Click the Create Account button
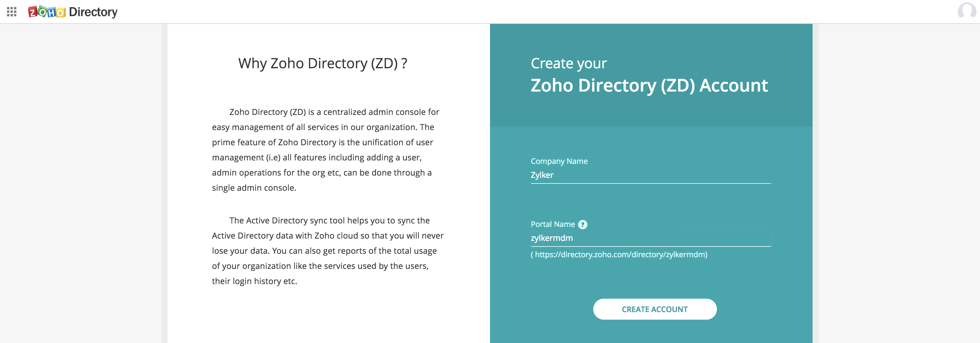980x343 pixels. click(655, 309)
